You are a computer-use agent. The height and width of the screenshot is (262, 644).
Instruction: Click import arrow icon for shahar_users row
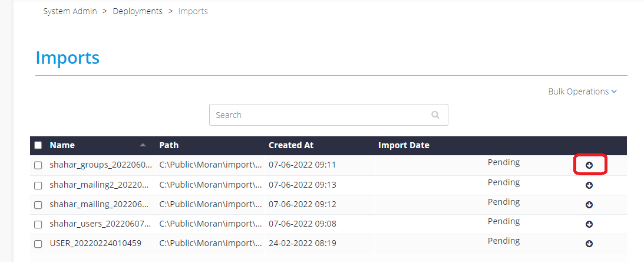pos(589,224)
